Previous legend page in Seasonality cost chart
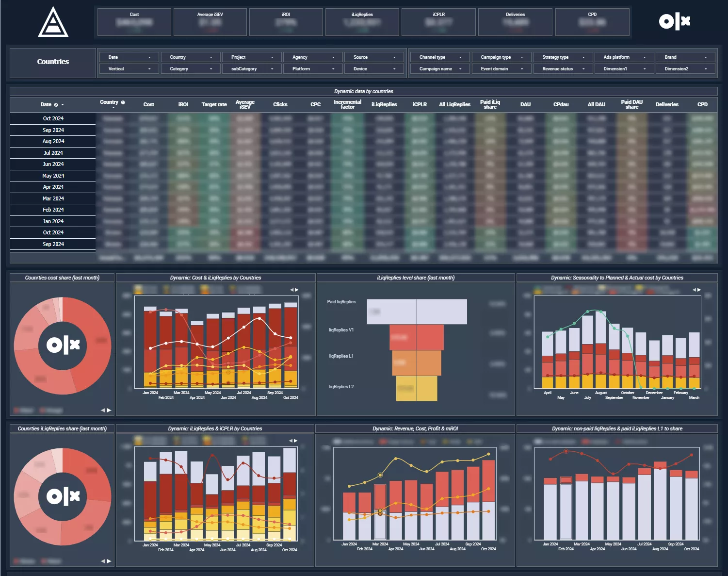Image resolution: width=728 pixels, height=576 pixels. (694, 290)
